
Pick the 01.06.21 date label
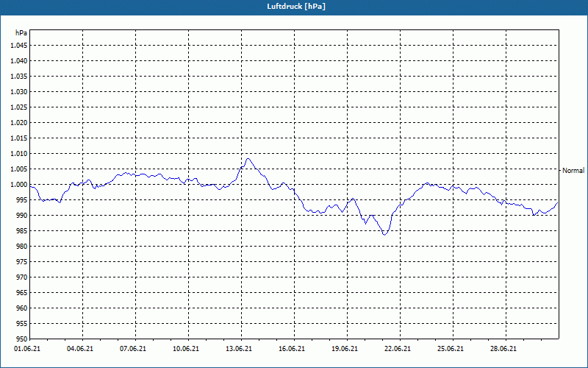[x=27, y=349]
